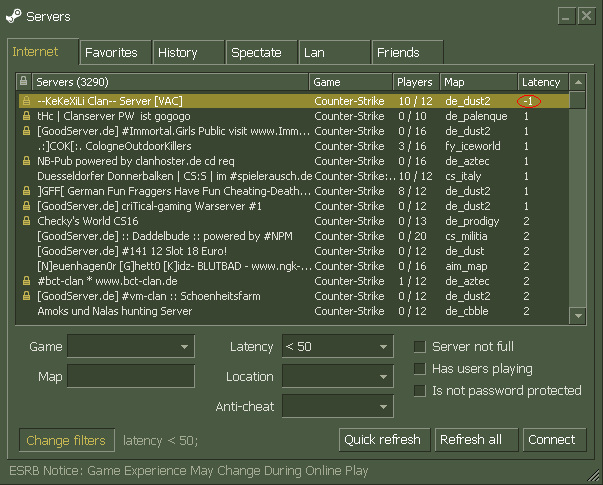
Task: Select the Checky's World CS16 server name
Action: tap(88, 221)
